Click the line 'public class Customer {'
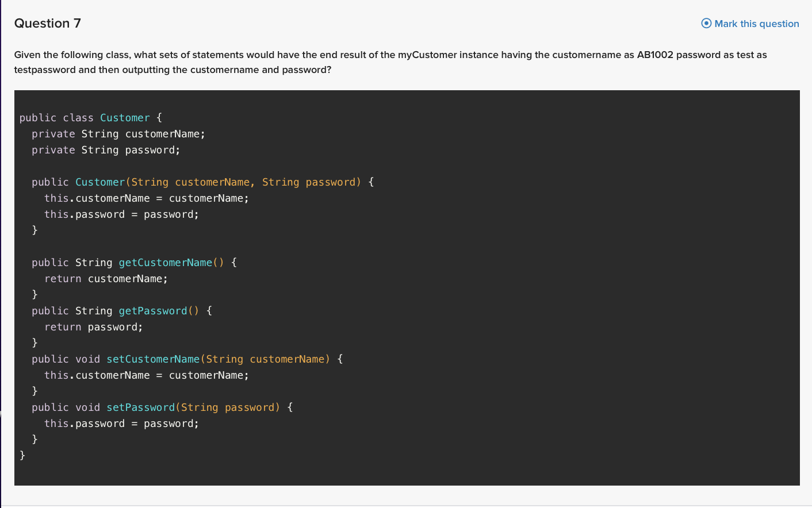812x508 pixels. (x=91, y=118)
